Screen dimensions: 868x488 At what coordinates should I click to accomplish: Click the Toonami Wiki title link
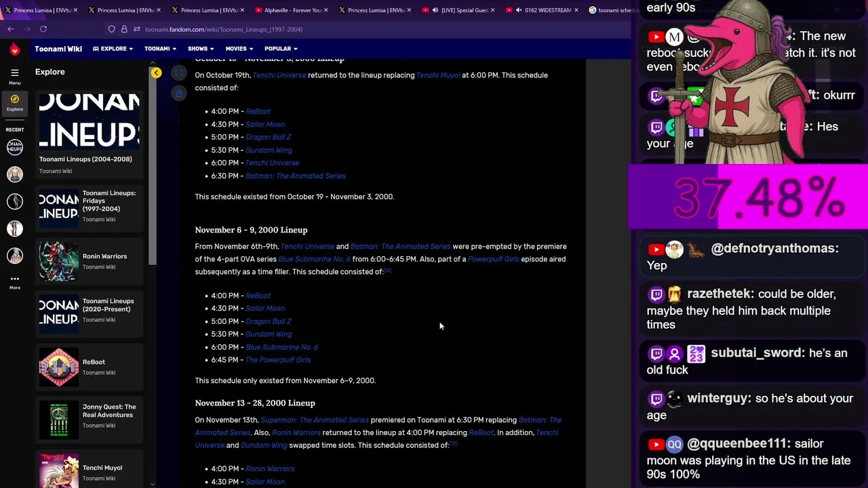coord(58,49)
